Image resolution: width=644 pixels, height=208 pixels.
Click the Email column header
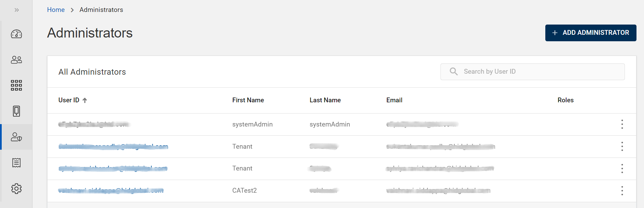394,100
